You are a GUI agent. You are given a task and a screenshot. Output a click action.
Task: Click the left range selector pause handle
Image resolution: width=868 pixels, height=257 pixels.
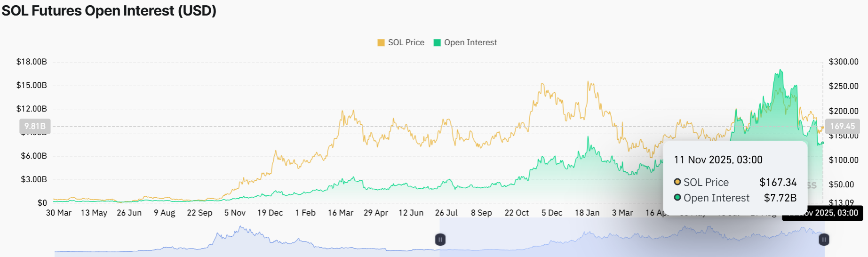point(440,240)
